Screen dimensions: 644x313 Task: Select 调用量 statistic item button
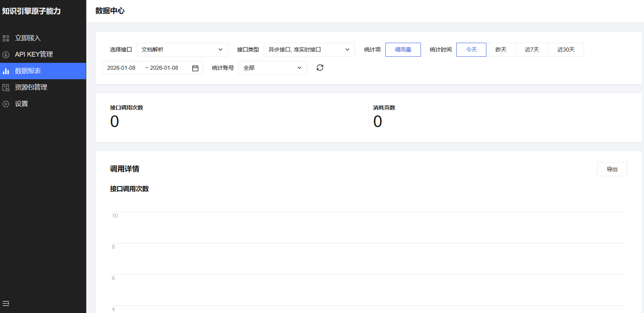403,50
